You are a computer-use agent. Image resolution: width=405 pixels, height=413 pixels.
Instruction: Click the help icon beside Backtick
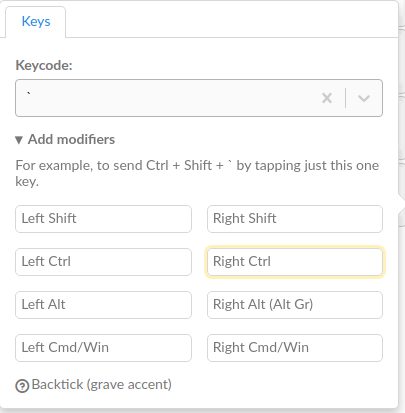(22, 386)
